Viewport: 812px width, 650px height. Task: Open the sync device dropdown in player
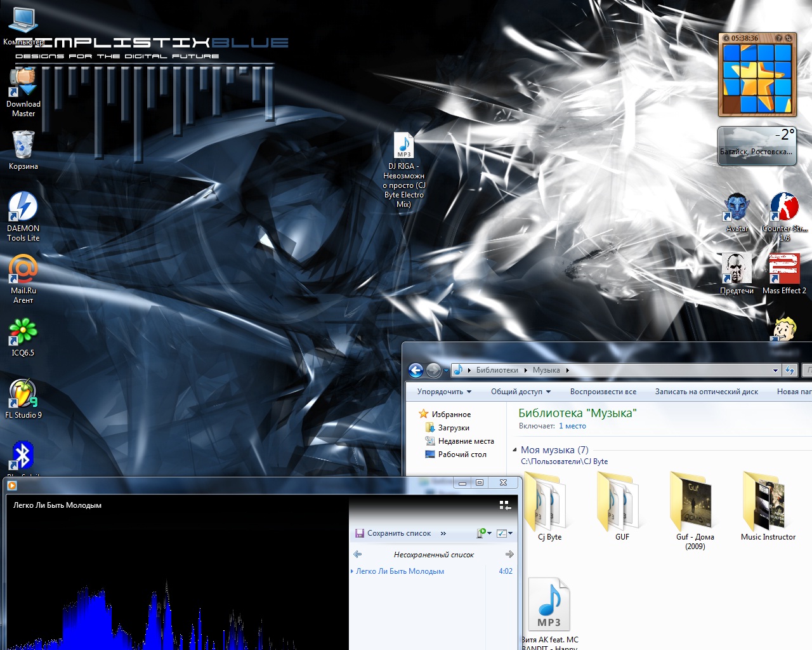click(x=485, y=533)
